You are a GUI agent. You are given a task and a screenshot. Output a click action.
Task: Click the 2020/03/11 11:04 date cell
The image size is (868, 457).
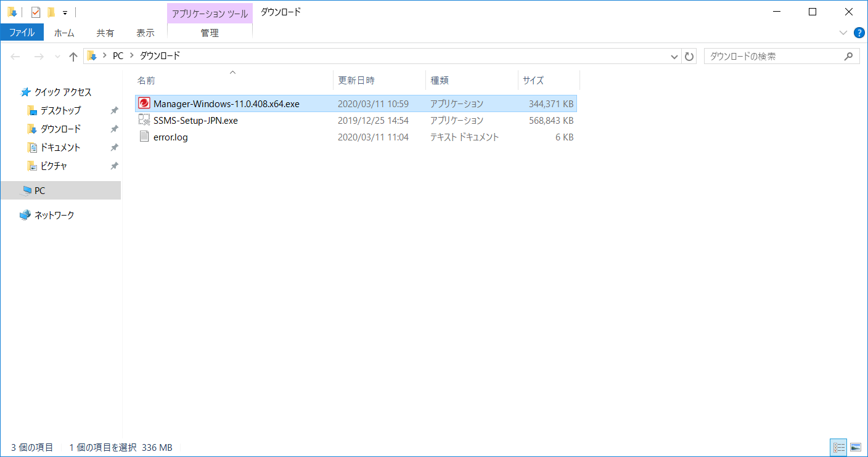(373, 137)
